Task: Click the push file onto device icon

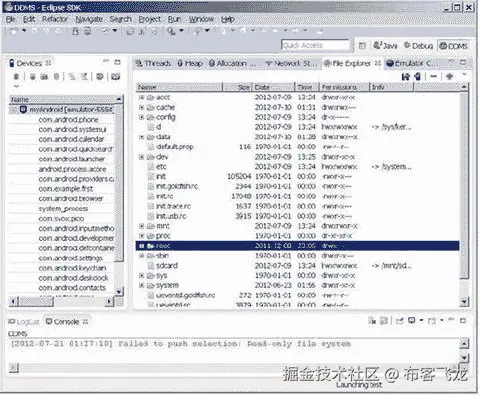Action: (418, 77)
